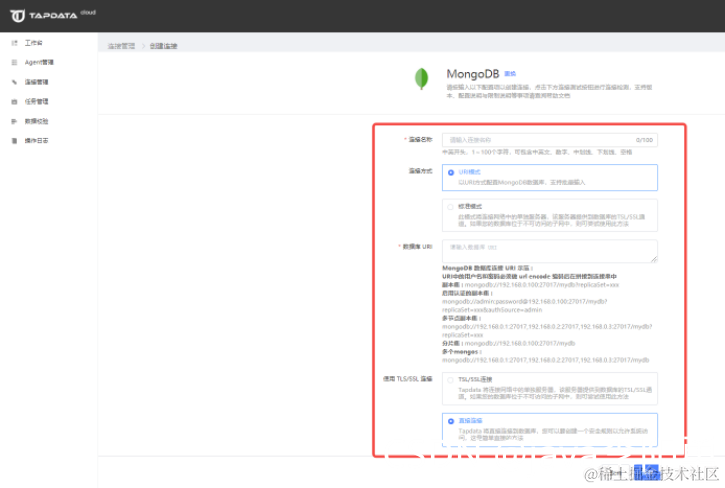Open Agent管理 in the sidebar

(x=39, y=62)
